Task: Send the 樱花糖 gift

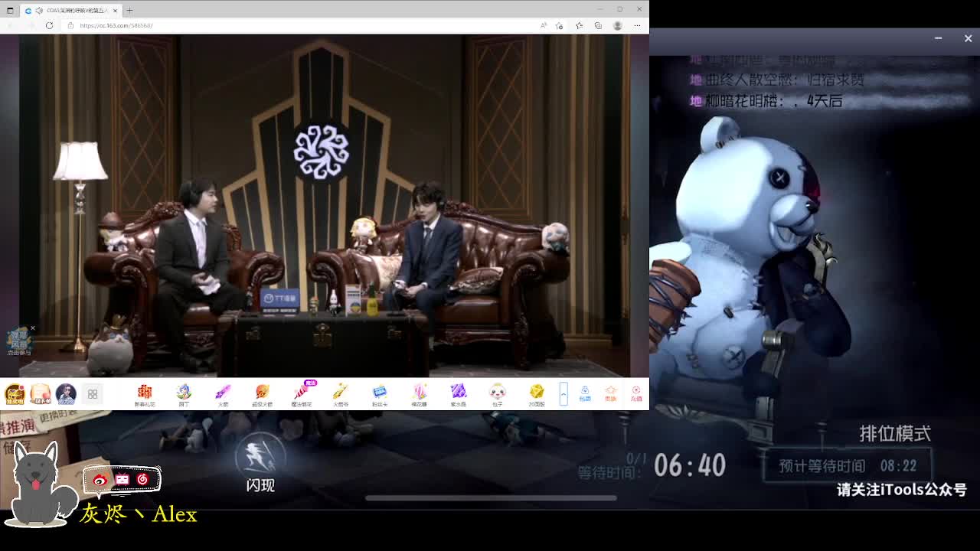Action: [419, 394]
